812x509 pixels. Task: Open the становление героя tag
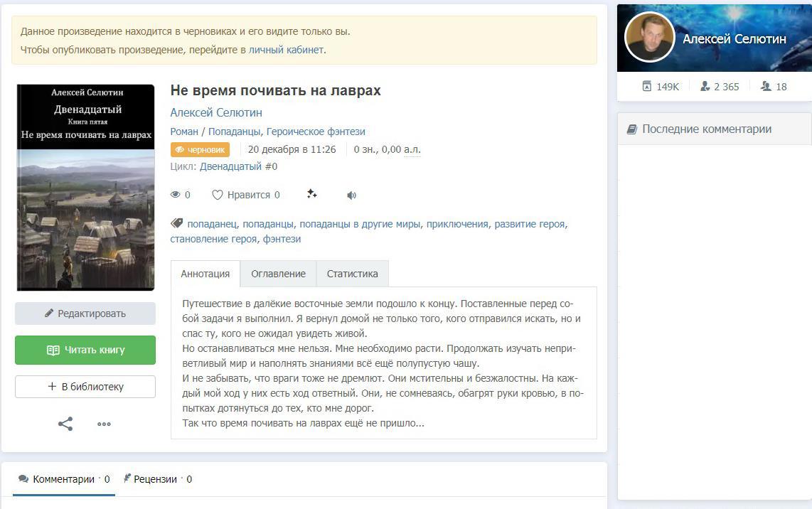coord(213,239)
